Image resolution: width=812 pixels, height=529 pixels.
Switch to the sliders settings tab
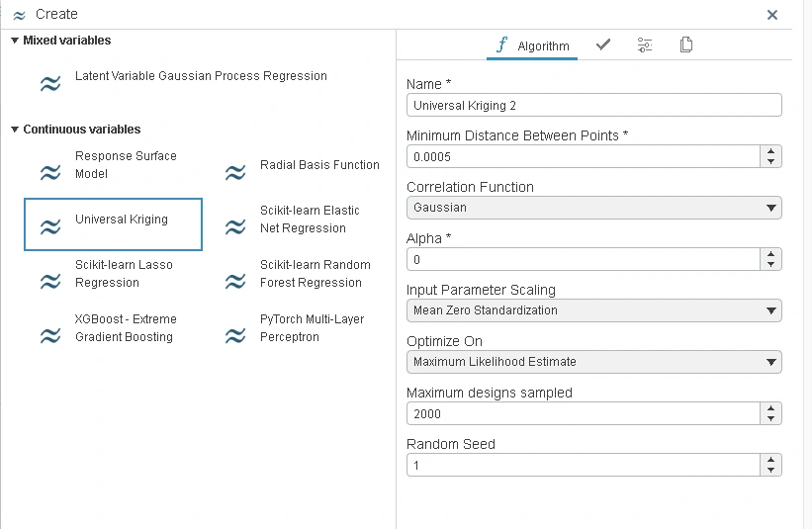pos(645,44)
